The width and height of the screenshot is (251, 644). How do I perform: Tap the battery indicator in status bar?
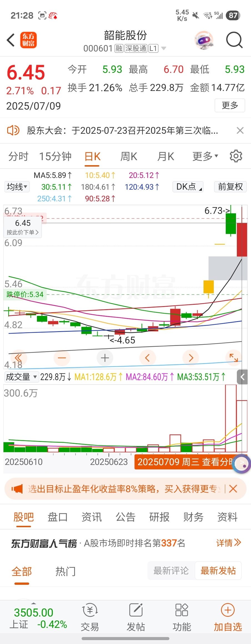click(x=233, y=15)
